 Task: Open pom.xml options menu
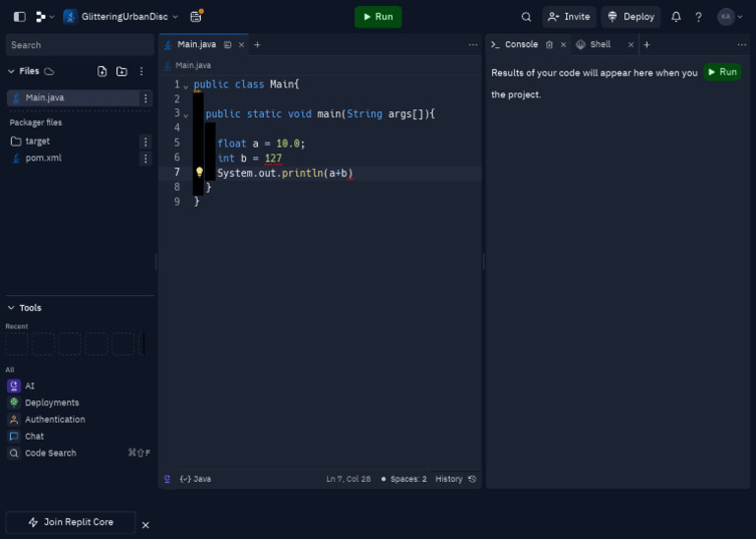point(146,158)
